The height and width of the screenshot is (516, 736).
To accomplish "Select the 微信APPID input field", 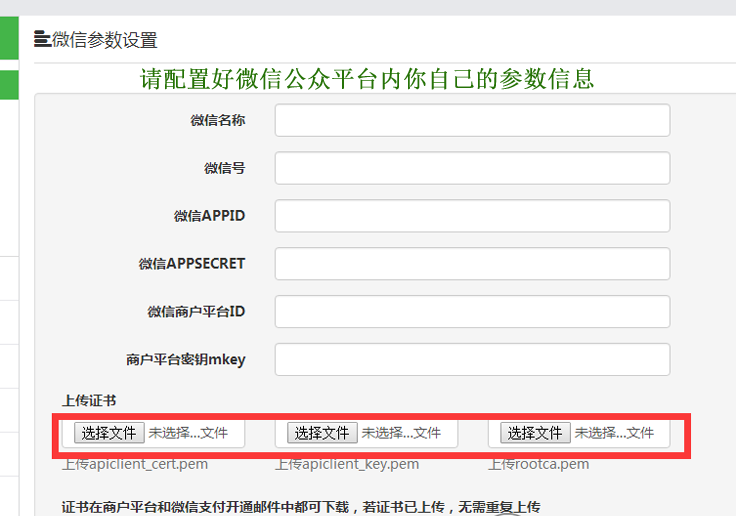I will click(x=472, y=216).
